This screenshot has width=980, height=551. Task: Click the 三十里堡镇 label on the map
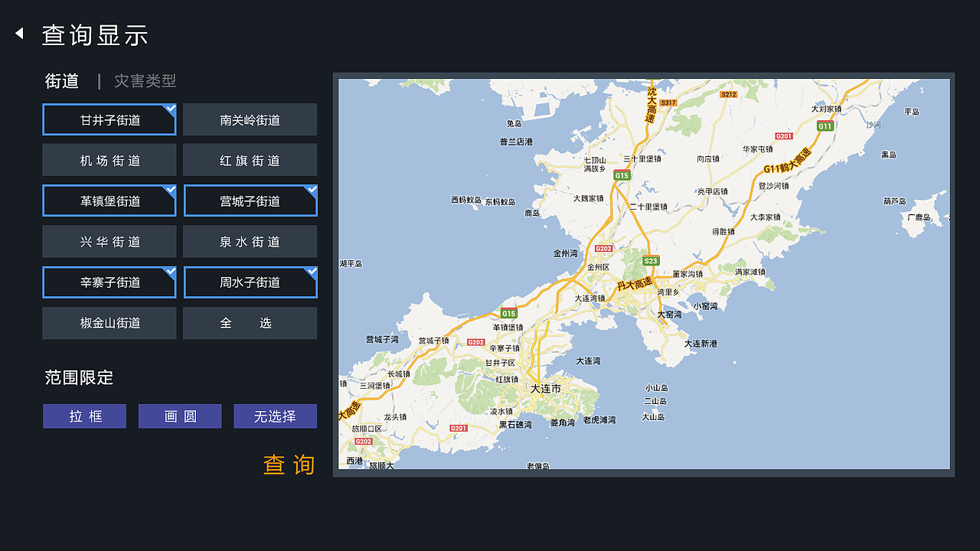(642, 159)
